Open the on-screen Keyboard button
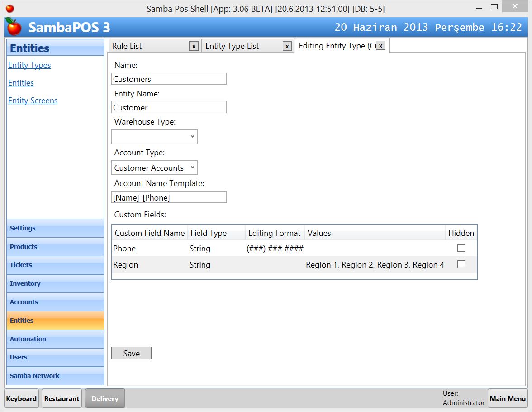Screen dimensions: 532x412 (21, 398)
